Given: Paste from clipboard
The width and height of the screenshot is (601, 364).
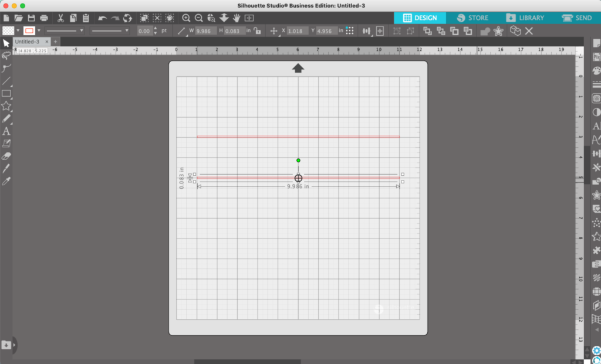Looking at the screenshot, I should point(86,18).
